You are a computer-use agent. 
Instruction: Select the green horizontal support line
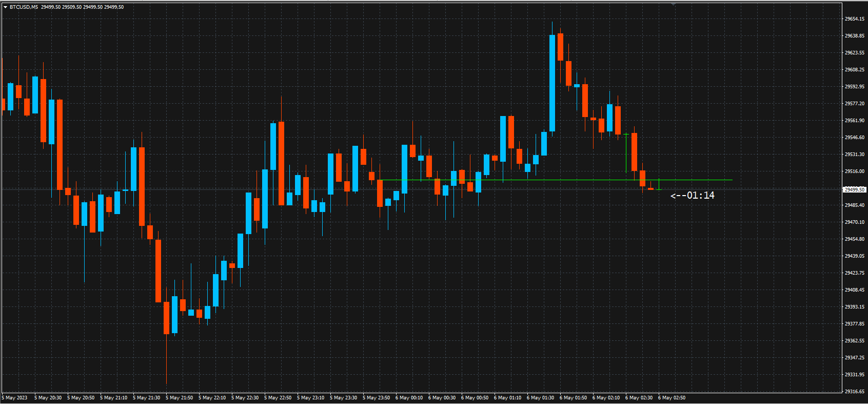click(x=555, y=180)
